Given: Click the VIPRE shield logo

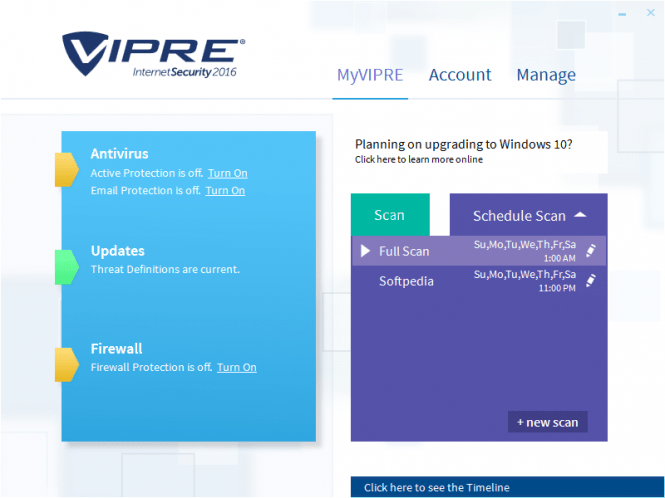Looking at the screenshot, I should coord(85,53).
